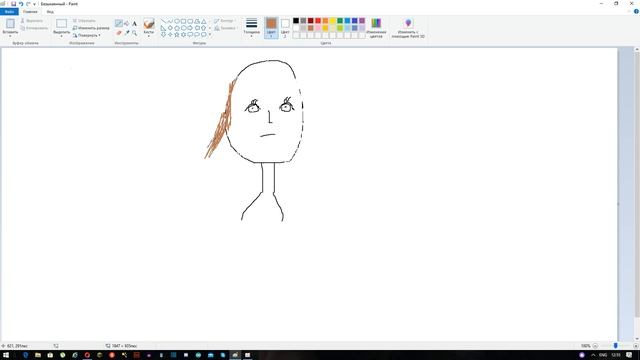Image resolution: width=640 pixels, height=360 pixels.
Task: Select the Five-point star shape
Action: click(x=177, y=35)
